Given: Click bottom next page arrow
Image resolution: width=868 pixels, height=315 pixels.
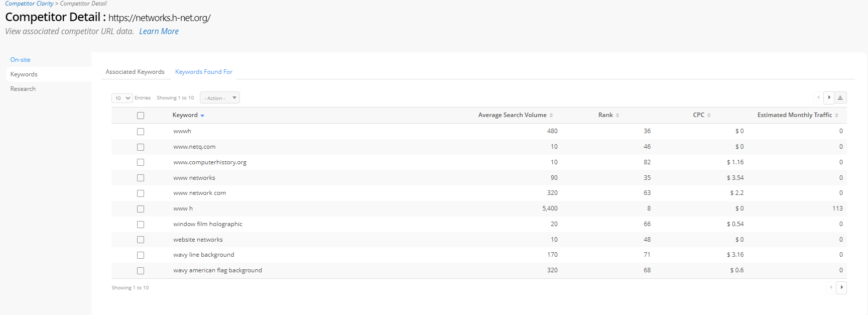Looking at the screenshot, I should [841, 287].
